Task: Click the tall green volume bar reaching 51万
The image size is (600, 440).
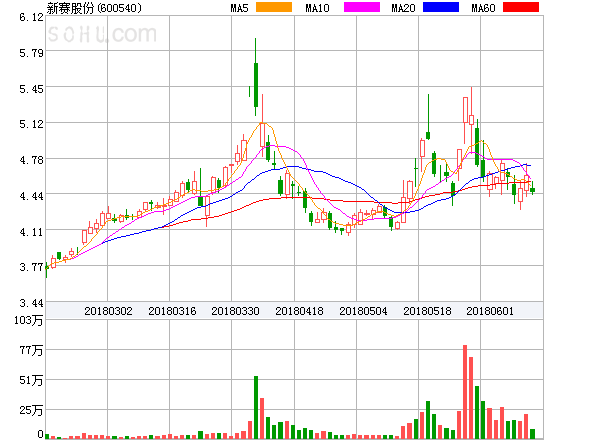Action: tap(256, 407)
